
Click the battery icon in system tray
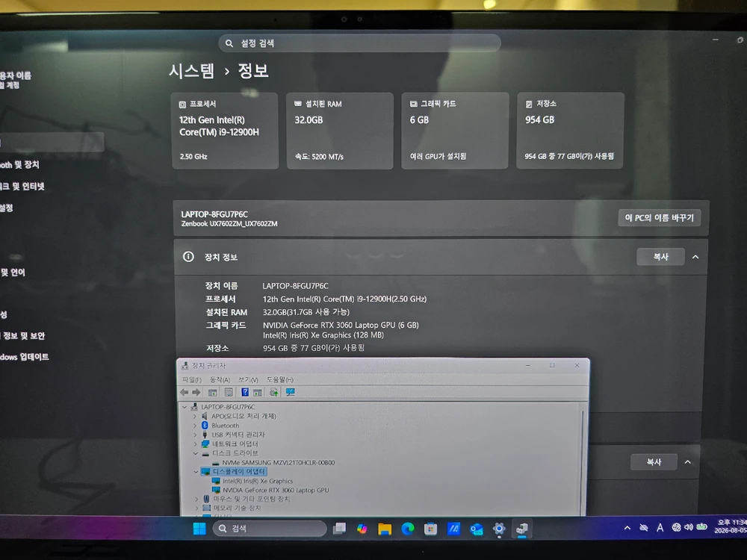702,526
